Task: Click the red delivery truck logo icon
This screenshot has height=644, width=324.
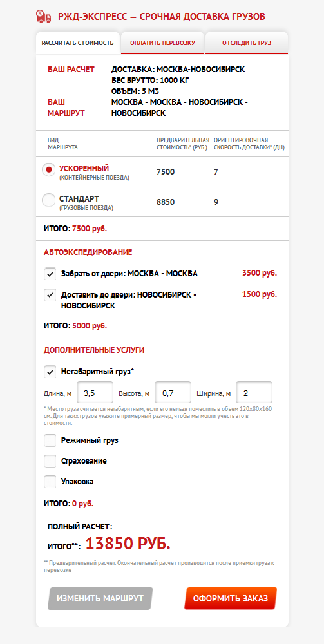Action: pyautogui.click(x=44, y=17)
